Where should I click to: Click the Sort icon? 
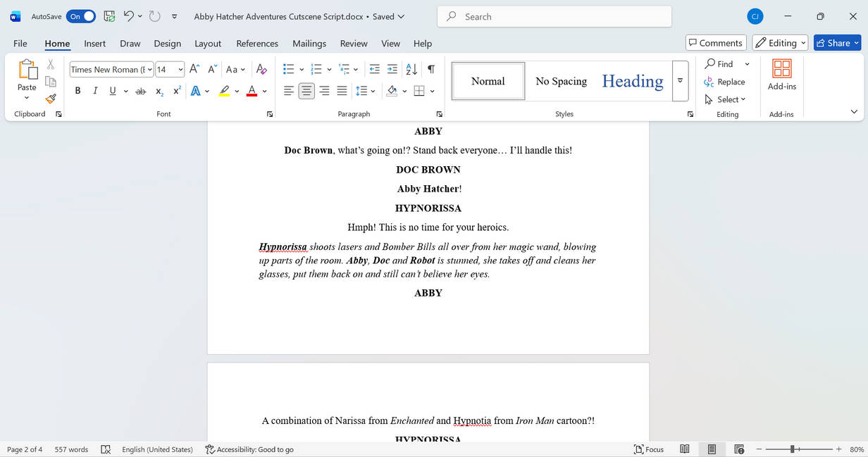pyautogui.click(x=412, y=69)
